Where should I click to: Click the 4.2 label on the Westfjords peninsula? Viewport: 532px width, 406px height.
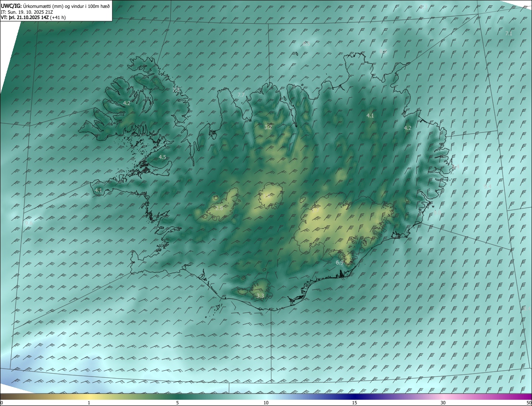pos(127,103)
